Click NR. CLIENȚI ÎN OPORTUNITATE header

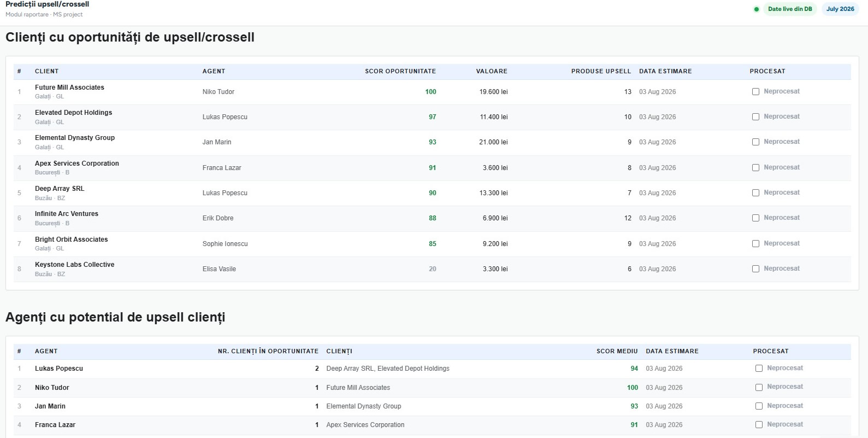tap(268, 352)
